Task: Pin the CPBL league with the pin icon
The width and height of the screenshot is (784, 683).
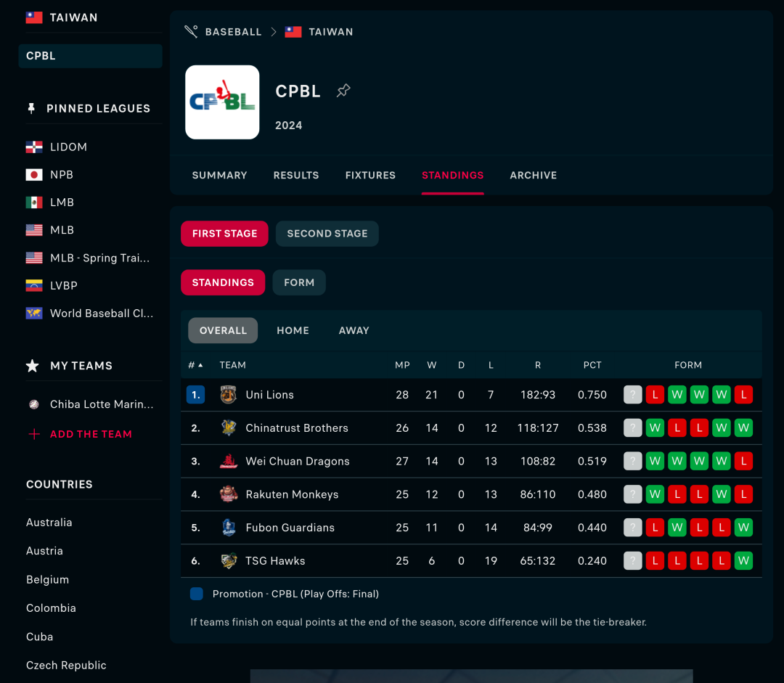Action: click(343, 91)
